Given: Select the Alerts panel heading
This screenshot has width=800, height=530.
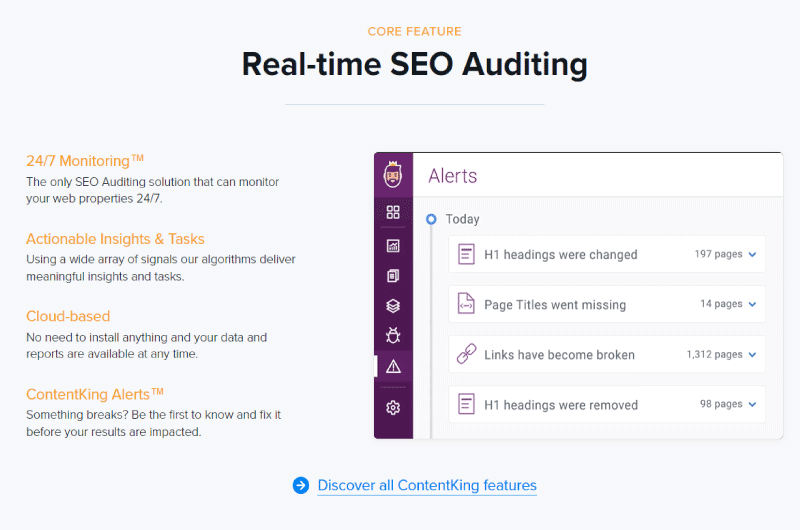Looking at the screenshot, I should pos(453,176).
